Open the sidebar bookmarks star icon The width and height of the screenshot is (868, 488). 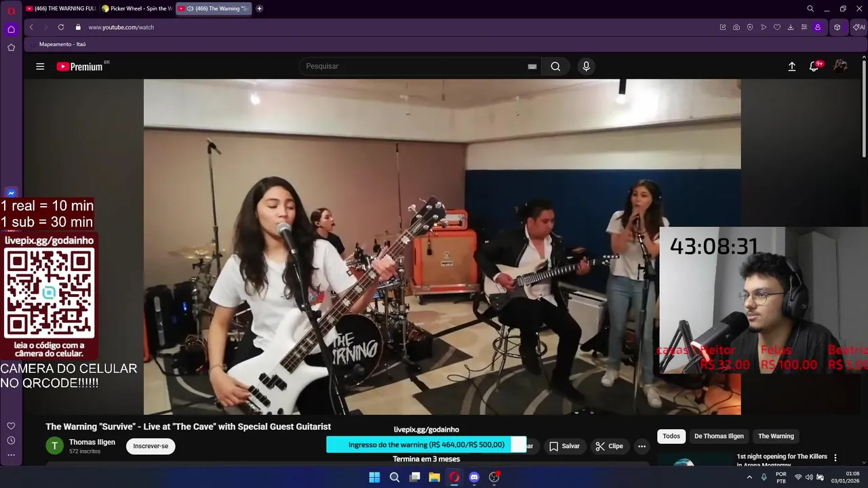(x=11, y=47)
